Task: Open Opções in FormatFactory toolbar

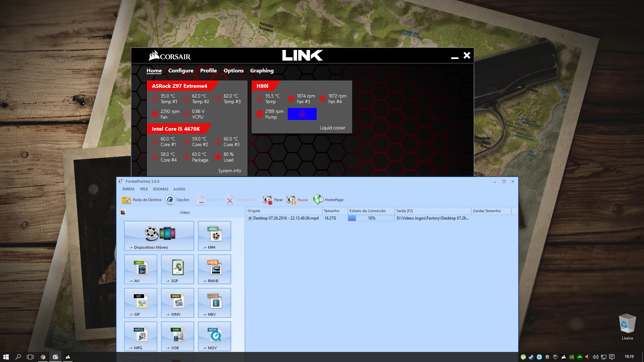Action: (177, 200)
